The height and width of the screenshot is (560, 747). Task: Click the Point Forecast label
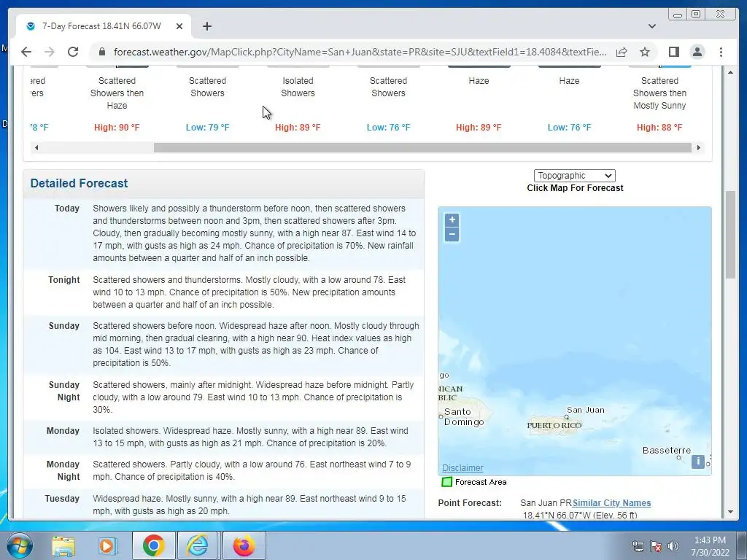pyautogui.click(x=470, y=503)
